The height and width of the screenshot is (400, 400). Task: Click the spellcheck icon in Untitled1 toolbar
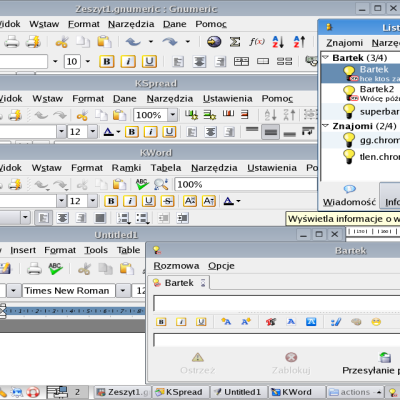pos(55,268)
